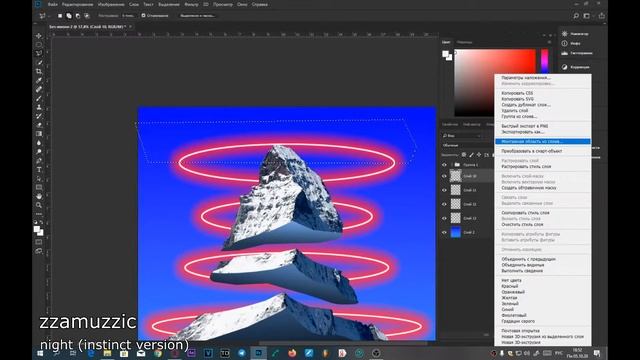Click the Растушевка feather input field

tap(128, 16)
